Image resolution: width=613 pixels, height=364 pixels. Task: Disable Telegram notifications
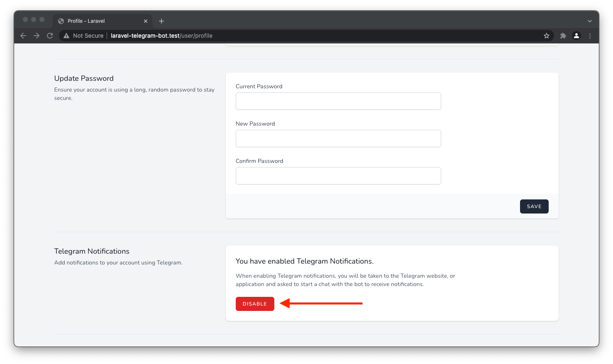[x=255, y=304]
